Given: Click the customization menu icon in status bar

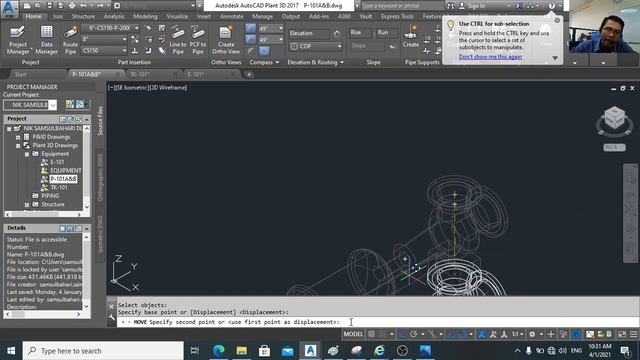Looking at the screenshot, I should pyautogui.click(x=633, y=334).
